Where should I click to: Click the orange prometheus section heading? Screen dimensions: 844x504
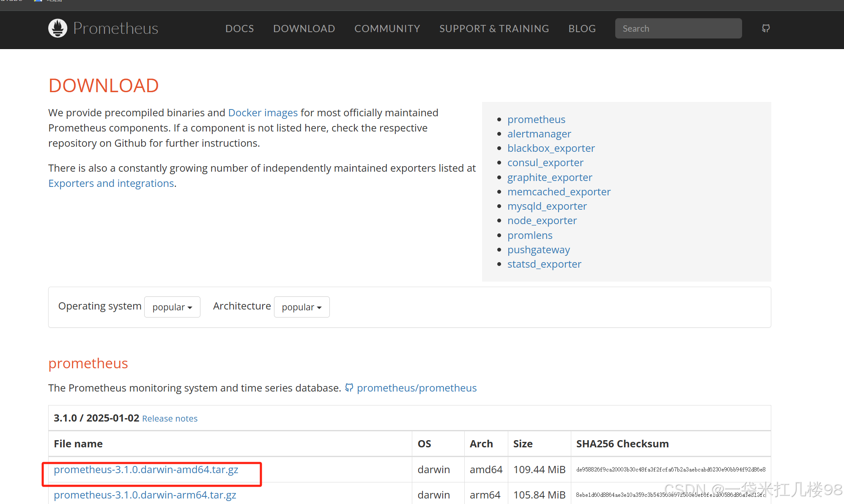pyautogui.click(x=88, y=364)
